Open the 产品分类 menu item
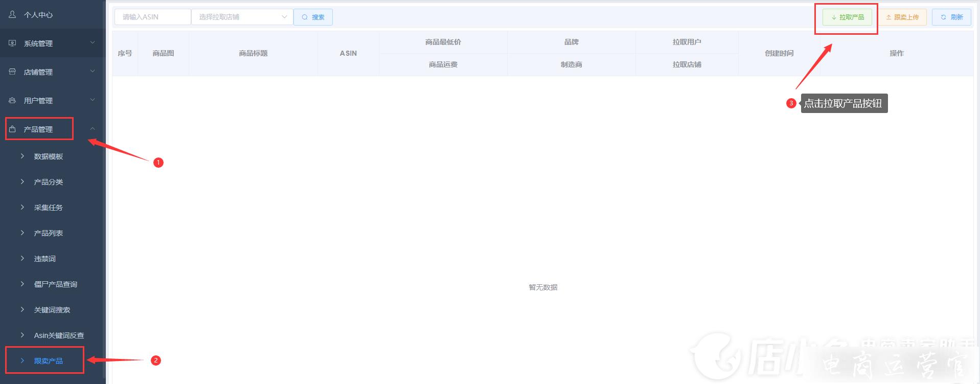 pos(49,182)
